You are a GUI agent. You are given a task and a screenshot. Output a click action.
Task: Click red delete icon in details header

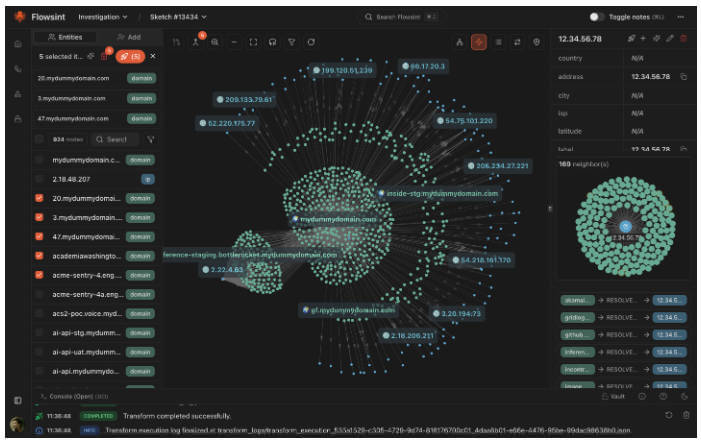[684, 38]
